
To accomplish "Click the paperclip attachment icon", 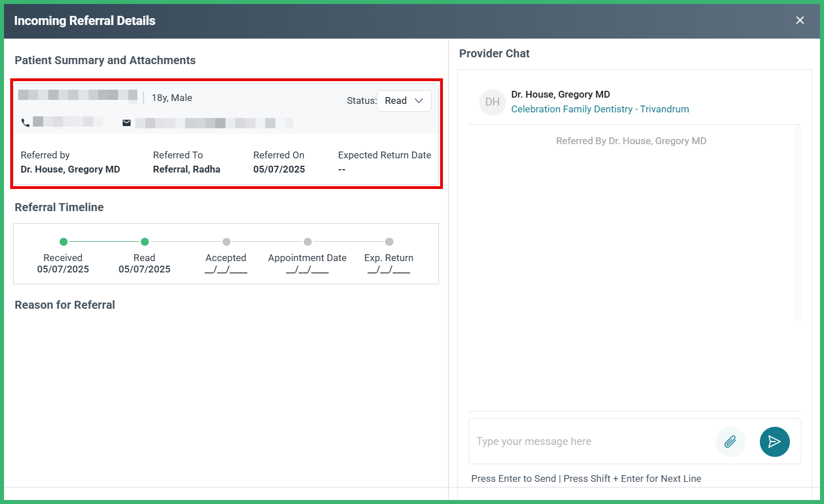I will coord(730,442).
